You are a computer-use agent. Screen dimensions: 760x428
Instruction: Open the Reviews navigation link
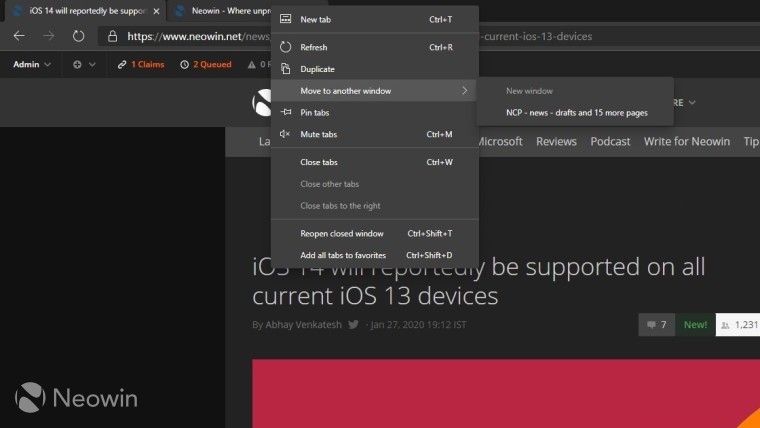tap(556, 142)
